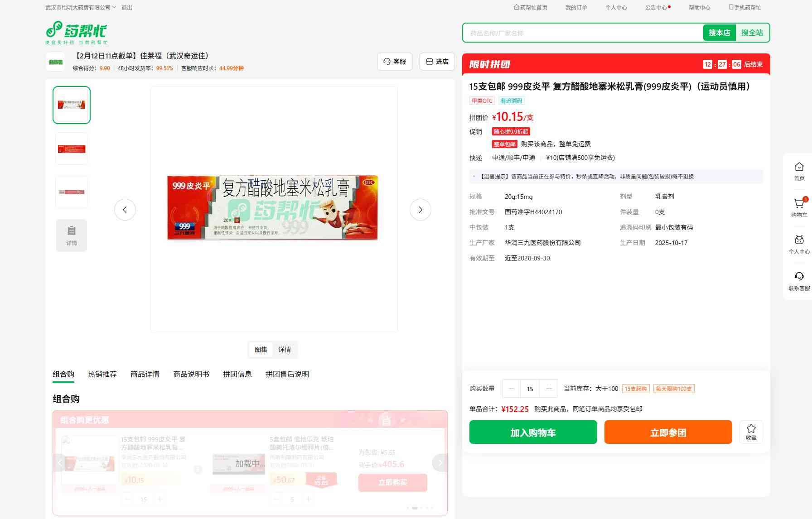Screen dimensions: 812x519
Task: Select the second product thumbnail
Action: coord(72,149)
